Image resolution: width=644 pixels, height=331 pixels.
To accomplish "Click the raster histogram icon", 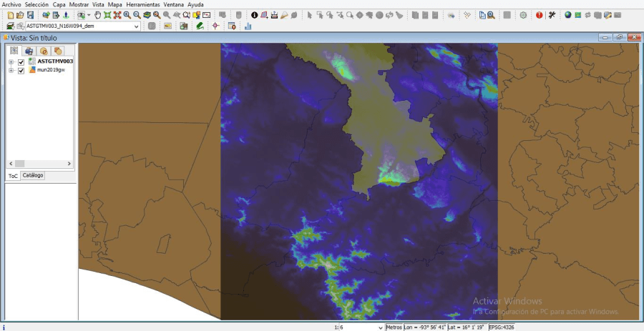I will point(248,26).
